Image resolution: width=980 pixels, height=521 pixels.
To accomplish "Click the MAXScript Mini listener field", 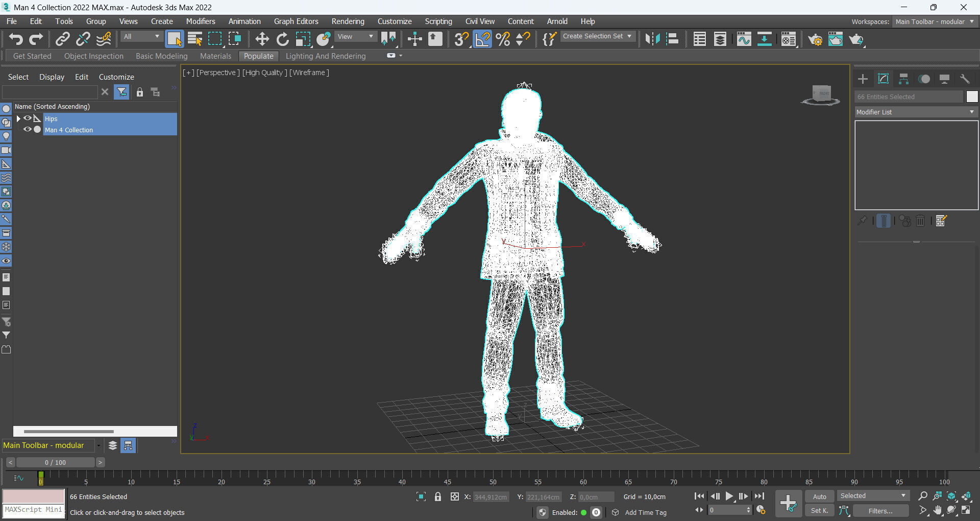I will click(x=34, y=510).
